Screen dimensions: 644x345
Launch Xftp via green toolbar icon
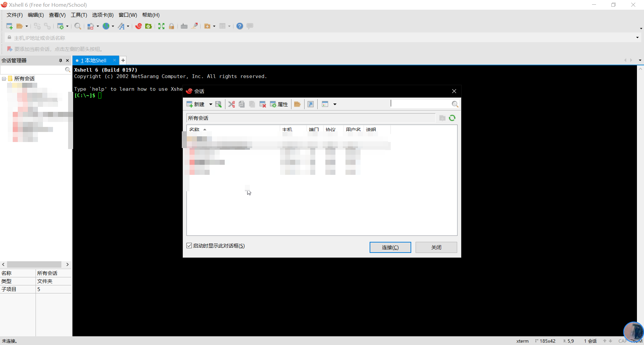[149, 26]
